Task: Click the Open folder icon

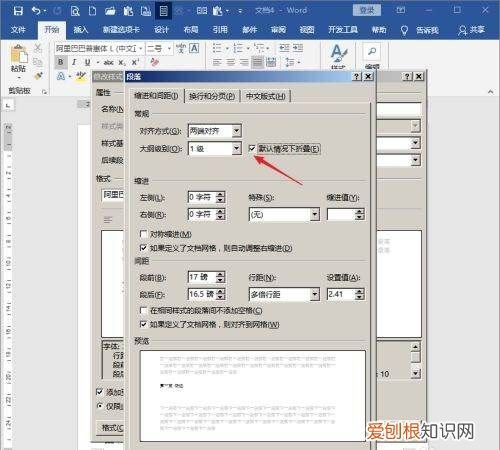Action: (x=110, y=11)
